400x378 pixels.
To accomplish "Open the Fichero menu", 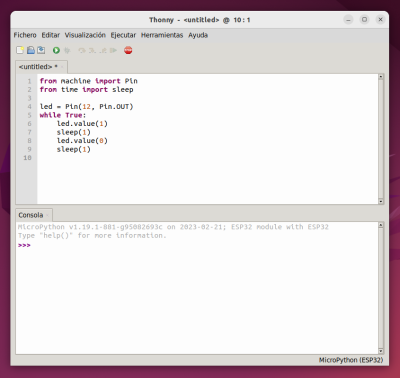I will click(25, 35).
